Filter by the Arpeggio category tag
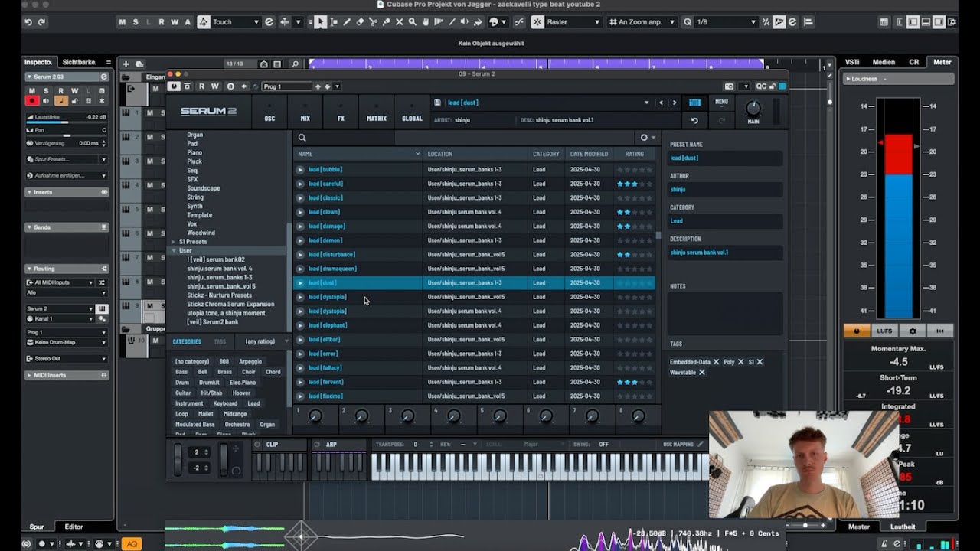The width and height of the screenshot is (980, 551). click(x=250, y=361)
